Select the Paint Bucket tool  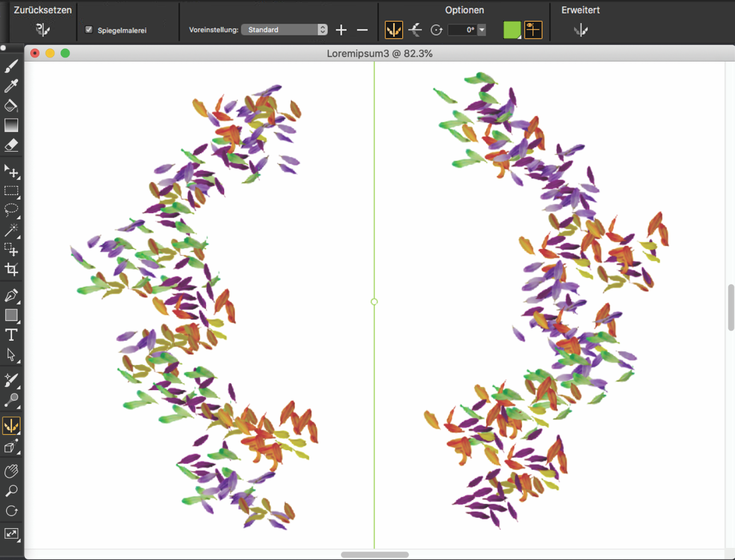11,106
